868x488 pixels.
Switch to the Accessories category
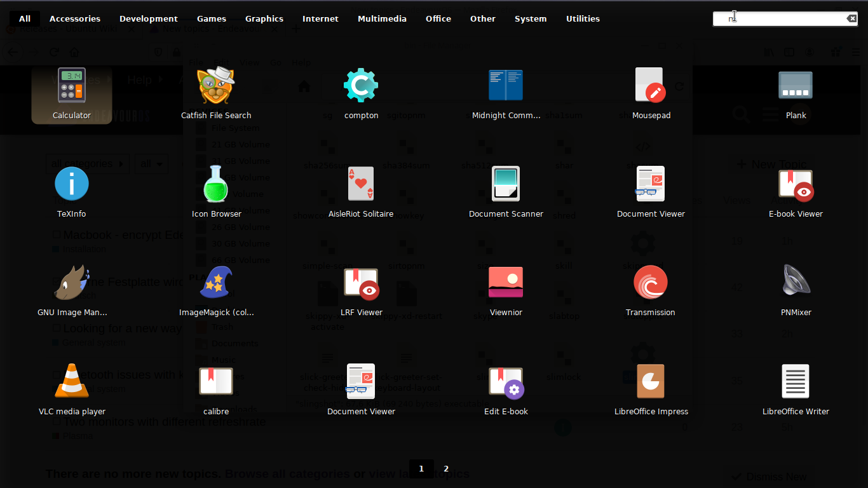pyautogui.click(x=75, y=18)
